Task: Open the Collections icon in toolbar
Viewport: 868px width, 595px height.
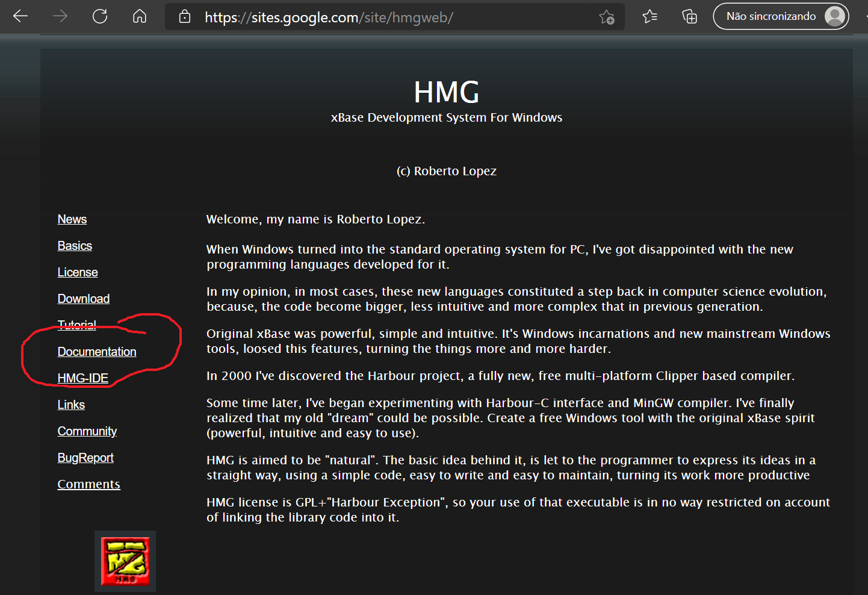Action: pos(689,16)
